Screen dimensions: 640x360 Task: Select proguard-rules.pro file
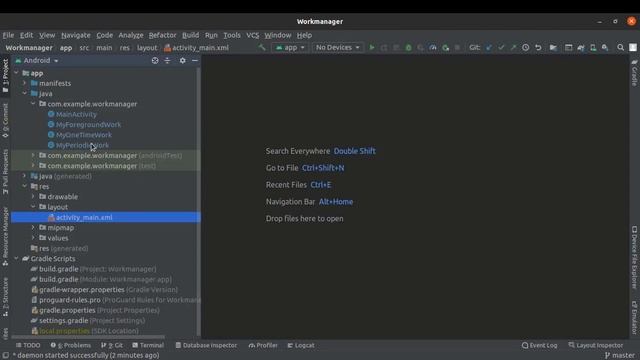click(70, 300)
